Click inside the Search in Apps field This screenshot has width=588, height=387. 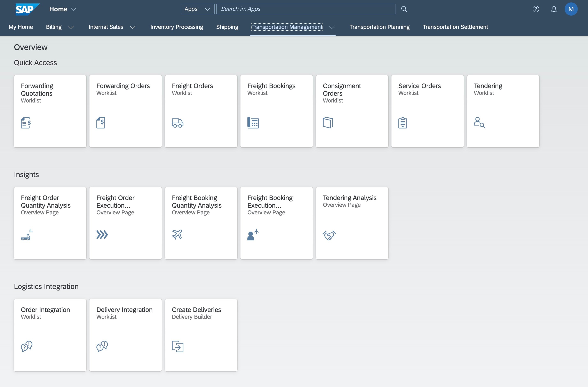click(x=306, y=9)
